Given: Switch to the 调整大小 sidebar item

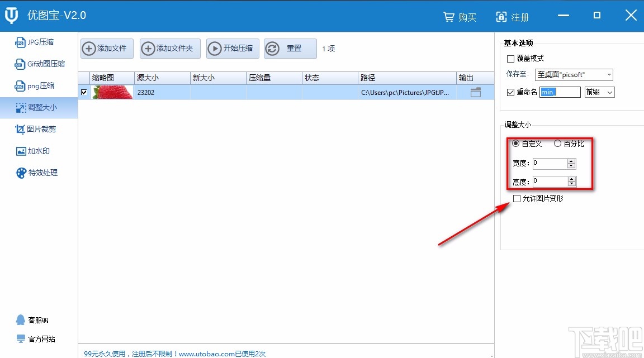Looking at the screenshot, I should [41, 107].
